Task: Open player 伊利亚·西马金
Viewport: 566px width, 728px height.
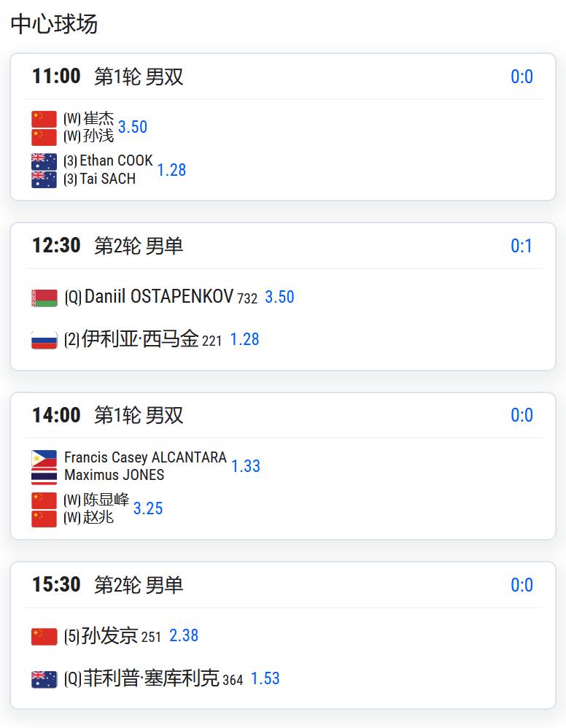Action: click(x=140, y=339)
